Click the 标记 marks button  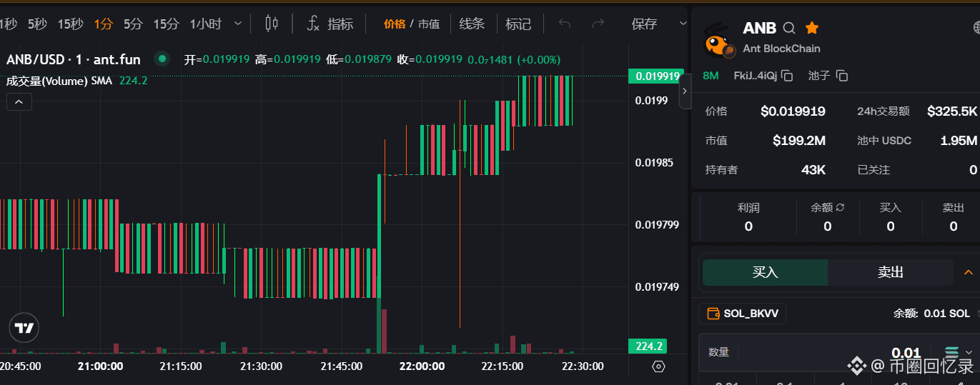tap(518, 24)
